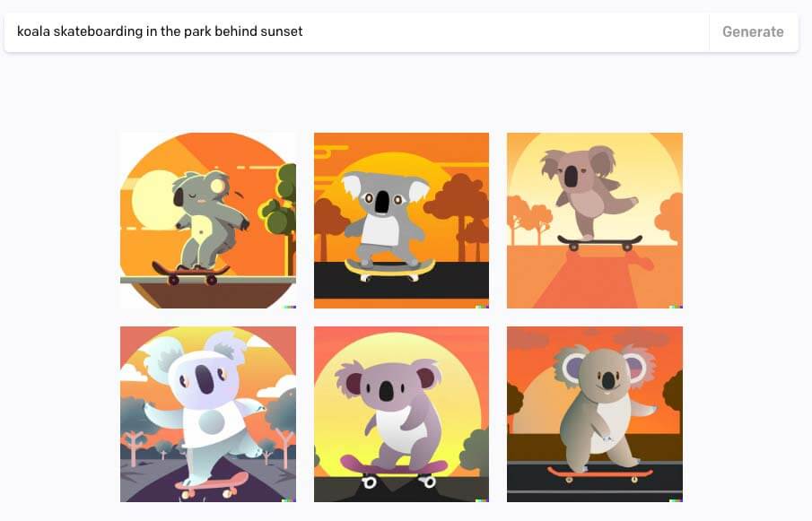The height and width of the screenshot is (521, 812).
Task: Click the pink skateboard under the white koala
Action: tap(211, 485)
